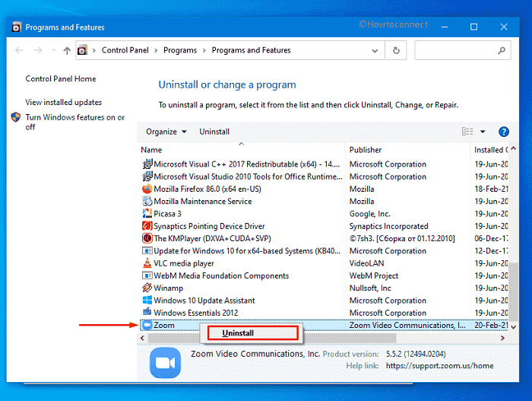Click the Uninstall toolbar button
Viewport: 532px width, 401px height.
214,132
